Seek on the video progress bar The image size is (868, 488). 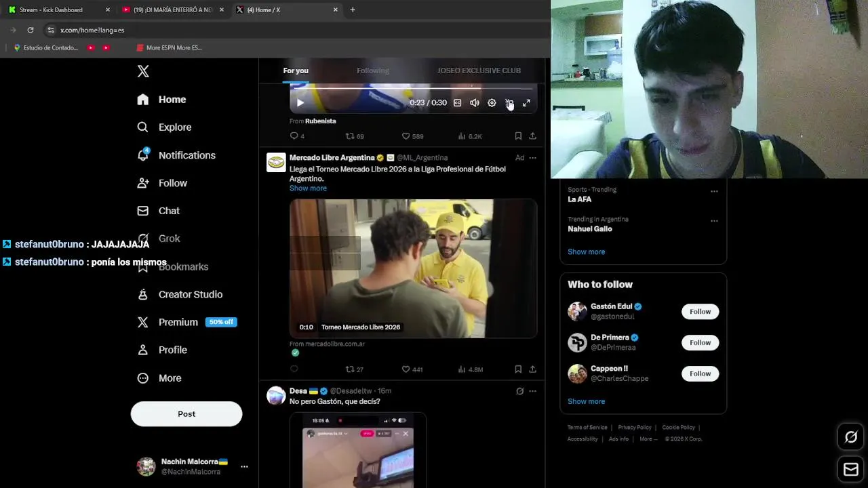pos(414,88)
